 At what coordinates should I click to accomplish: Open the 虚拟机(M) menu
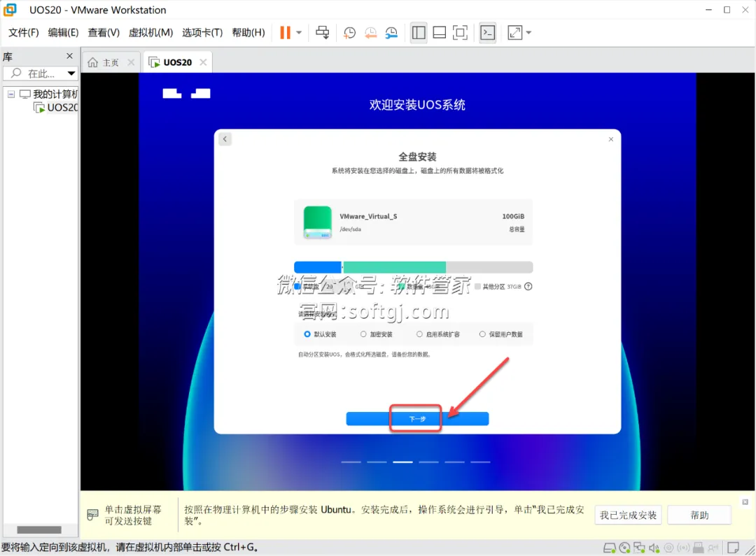[151, 33]
